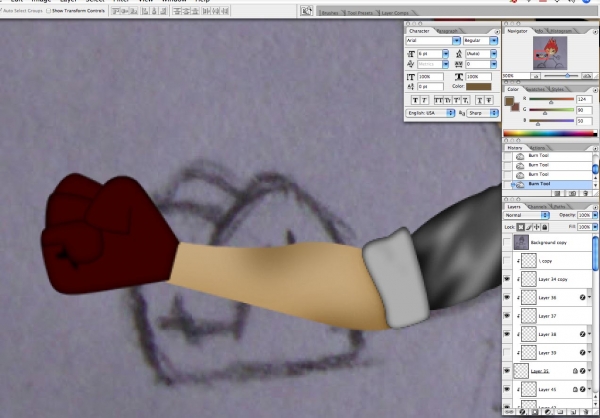Viewport: 600px width, 418px height.
Task: Toggle Underline in Character panel
Action: coord(479,100)
